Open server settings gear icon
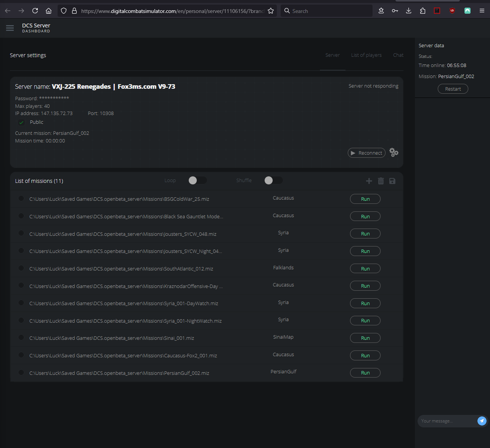The width and height of the screenshot is (490, 448). [x=394, y=152]
